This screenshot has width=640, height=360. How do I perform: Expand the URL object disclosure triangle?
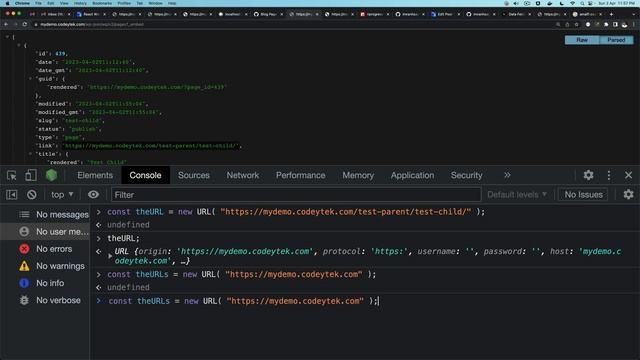click(x=110, y=256)
